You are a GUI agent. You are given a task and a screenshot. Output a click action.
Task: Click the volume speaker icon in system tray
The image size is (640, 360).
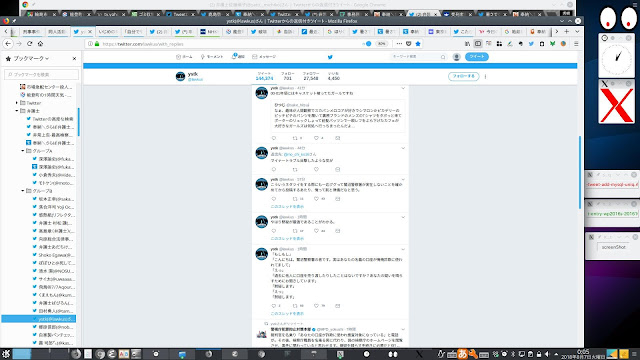[x=547, y=354]
